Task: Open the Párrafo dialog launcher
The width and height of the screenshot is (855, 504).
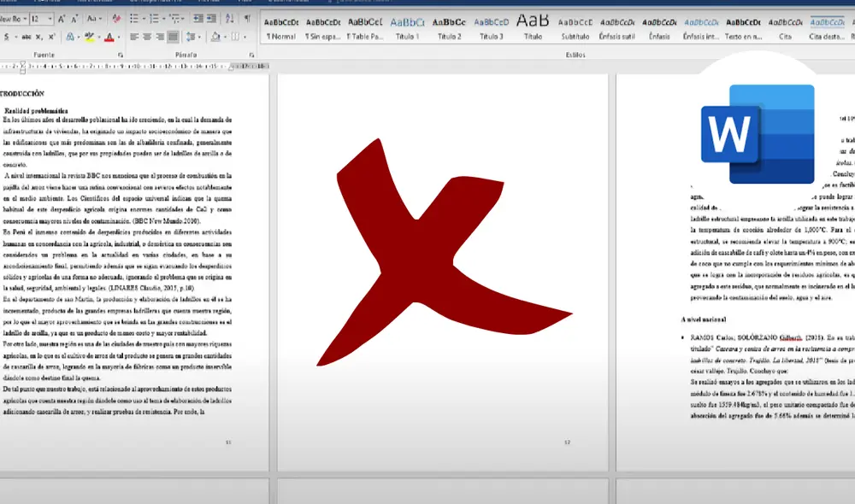Action: [x=253, y=55]
